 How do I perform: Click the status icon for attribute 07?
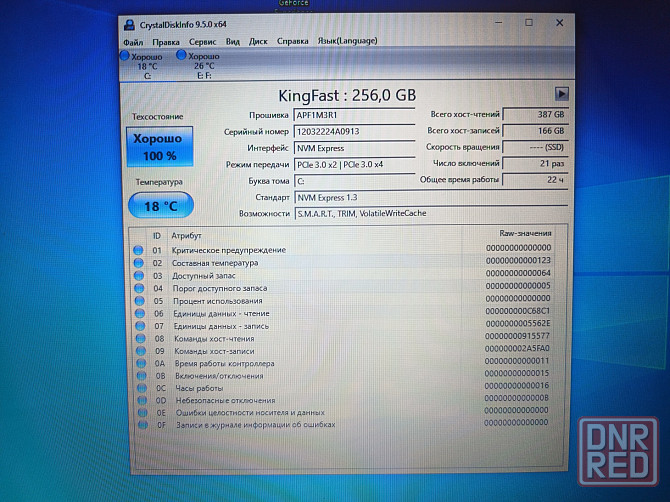tap(140, 326)
